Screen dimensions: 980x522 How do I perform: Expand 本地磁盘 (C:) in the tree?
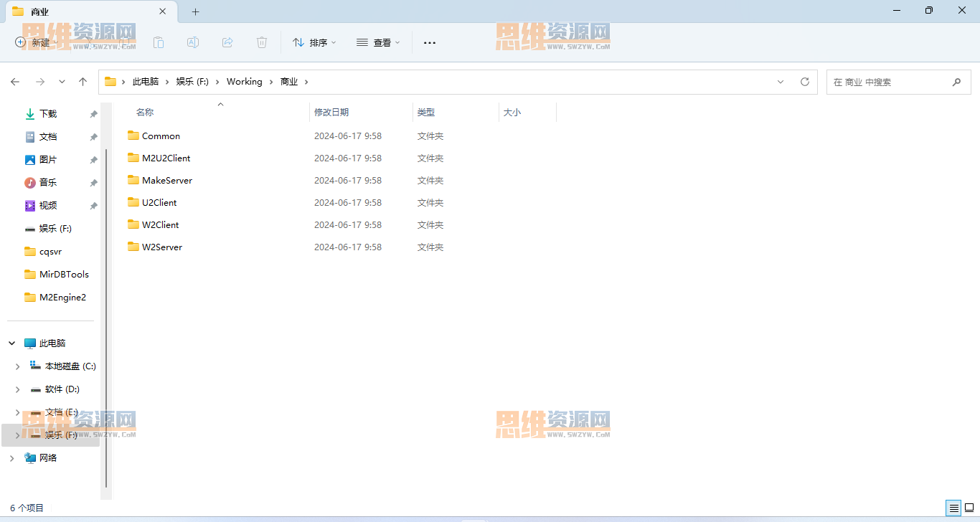(x=18, y=366)
